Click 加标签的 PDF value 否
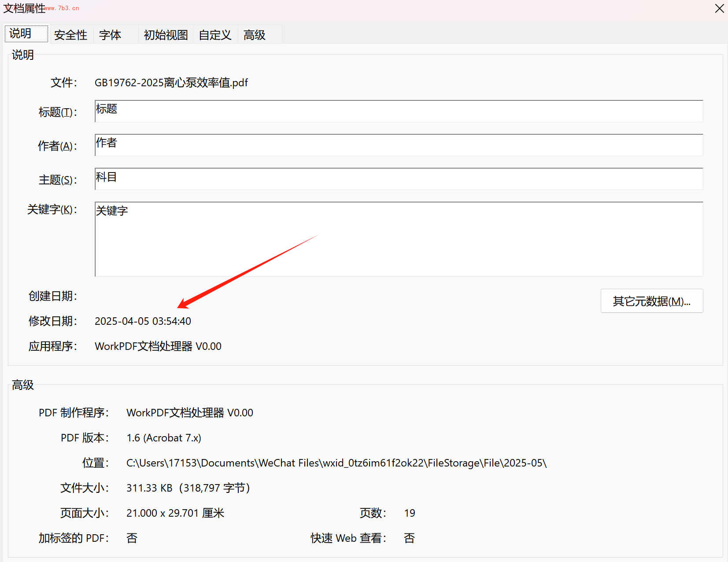The width and height of the screenshot is (728, 562). pyautogui.click(x=132, y=538)
